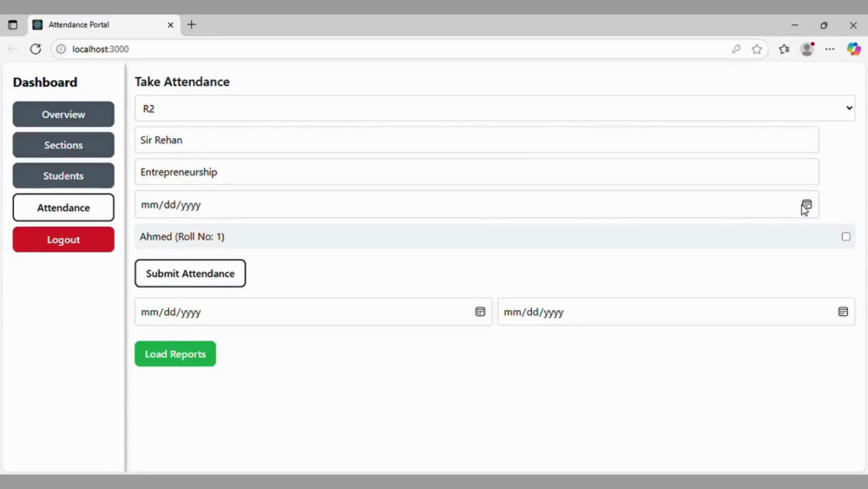The image size is (868, 489).
Task: Select the Attendance Portal tab
Action: [103, 25]
